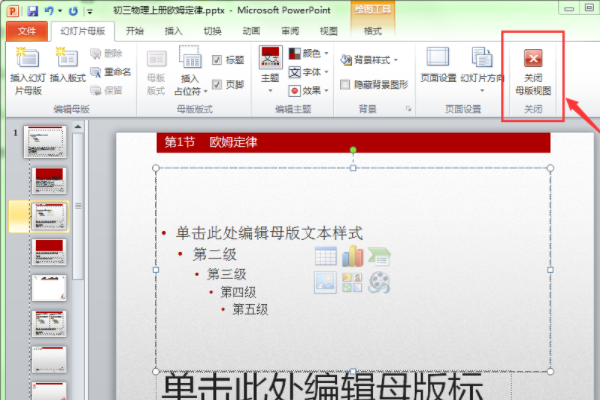This screenshot has width=600, height=400.
Task: Click the Undo arrow in the title bar
Action: pos(49,11)
